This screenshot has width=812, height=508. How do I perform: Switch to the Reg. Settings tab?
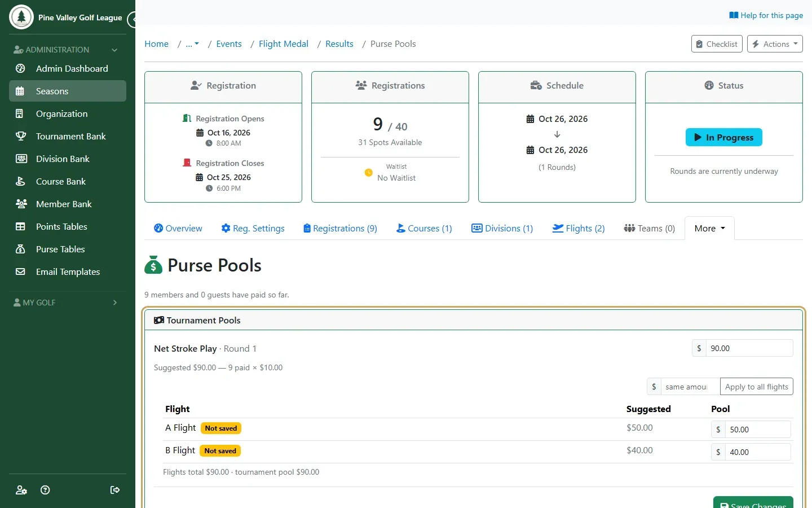pos(253,229)
